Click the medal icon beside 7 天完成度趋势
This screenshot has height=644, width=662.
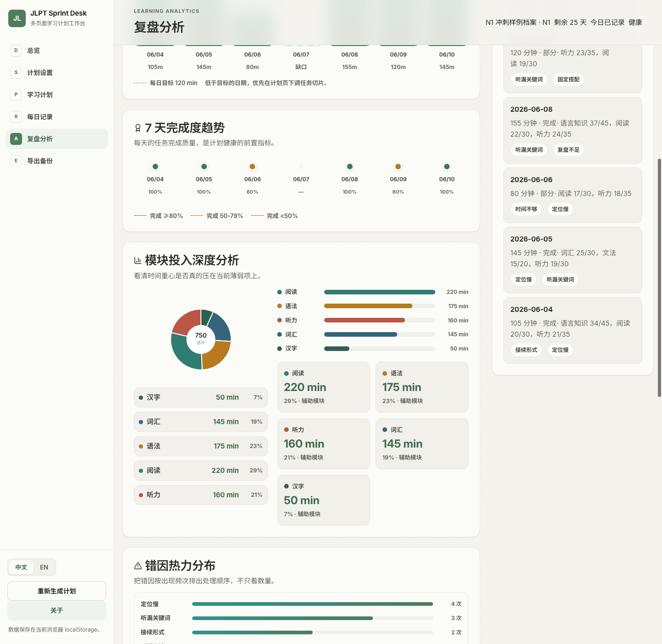[138, 128]
